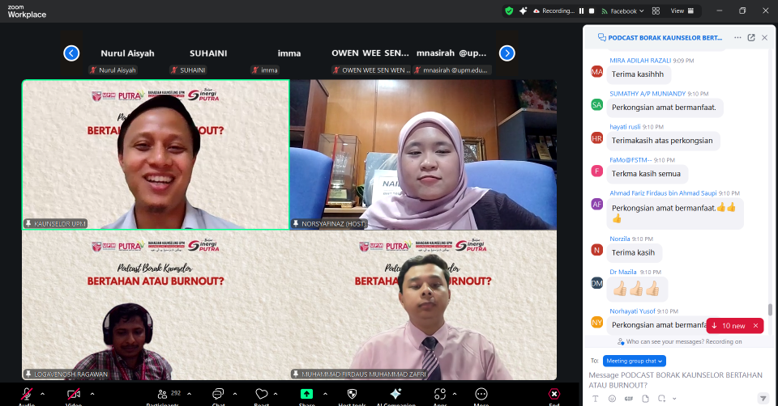Screen dimensions: 778x406
Task: Click message 'Terimakasih atas perkongsian'
Action: pyautogui.click(x=662, y=140)
